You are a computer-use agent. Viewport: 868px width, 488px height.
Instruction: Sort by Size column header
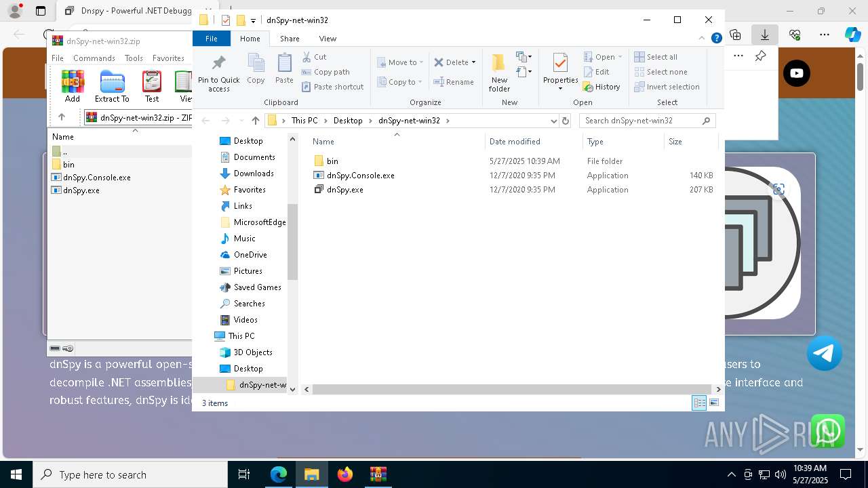[690, 142]
